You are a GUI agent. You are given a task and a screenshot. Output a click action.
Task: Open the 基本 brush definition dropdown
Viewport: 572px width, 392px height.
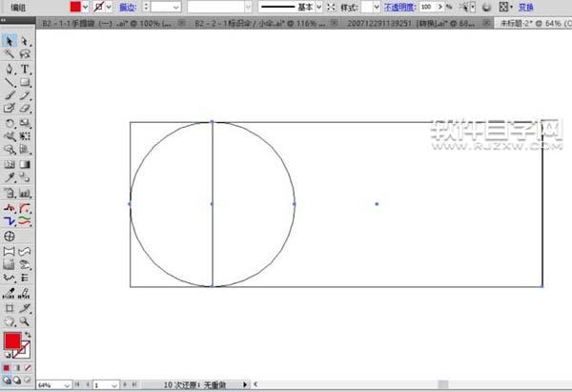(x=318, y=7)
